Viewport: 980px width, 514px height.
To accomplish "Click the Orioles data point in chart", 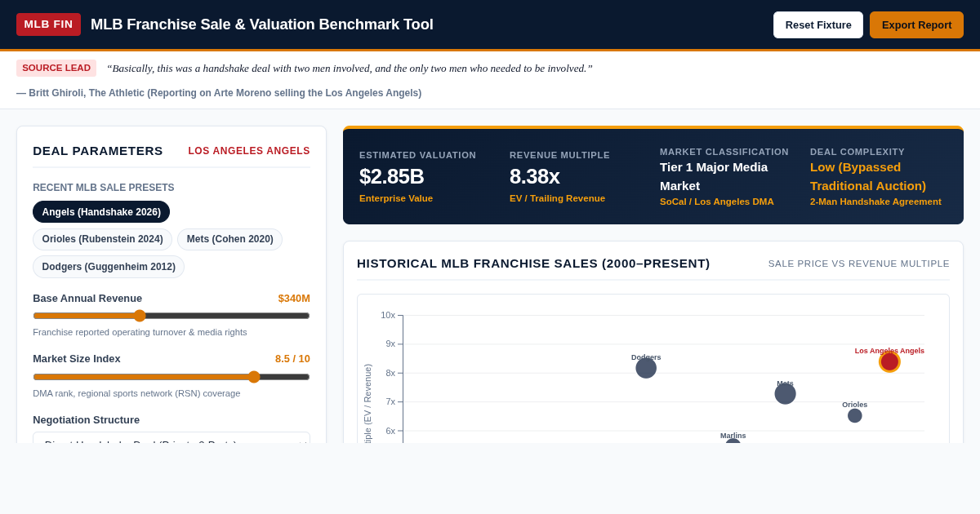I will (x=855, y=415).
